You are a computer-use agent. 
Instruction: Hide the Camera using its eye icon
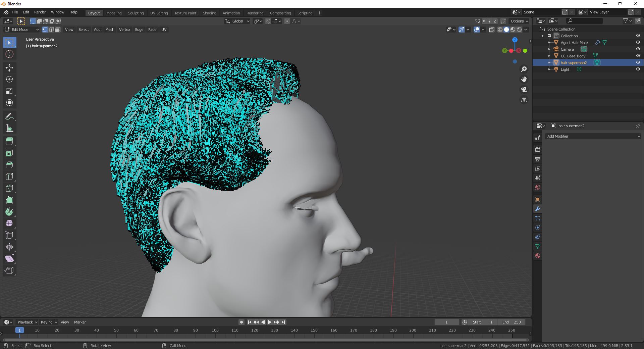point(638,49)
